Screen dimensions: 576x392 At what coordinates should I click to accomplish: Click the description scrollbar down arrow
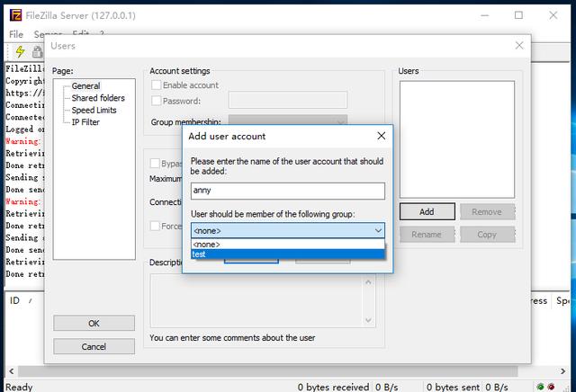tap(368, 320)
